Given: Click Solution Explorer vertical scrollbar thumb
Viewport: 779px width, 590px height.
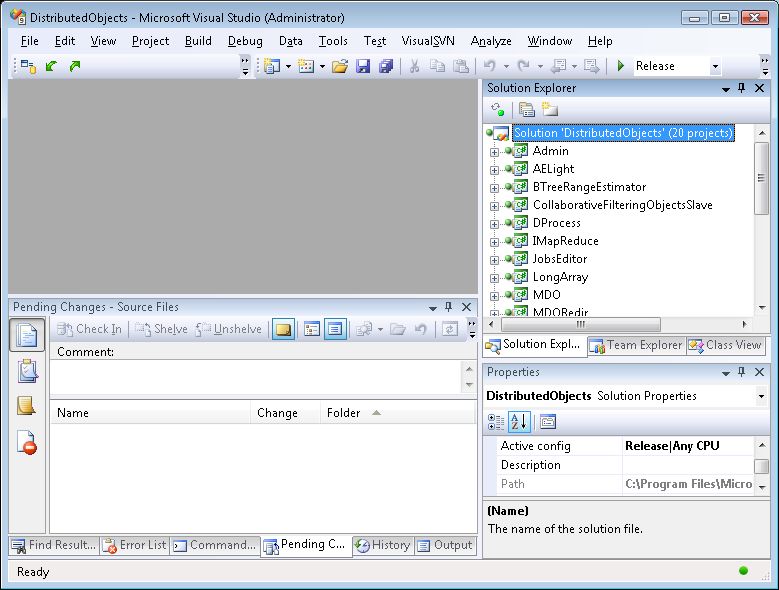Looking at the screenshot, I should coord(761,178).
